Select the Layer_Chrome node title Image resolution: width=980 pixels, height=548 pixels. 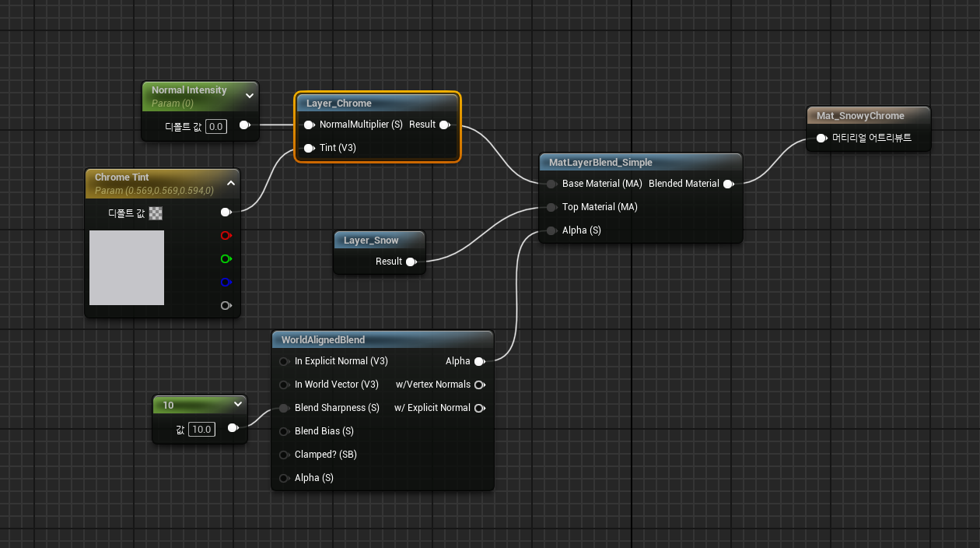tap(339, 104)
